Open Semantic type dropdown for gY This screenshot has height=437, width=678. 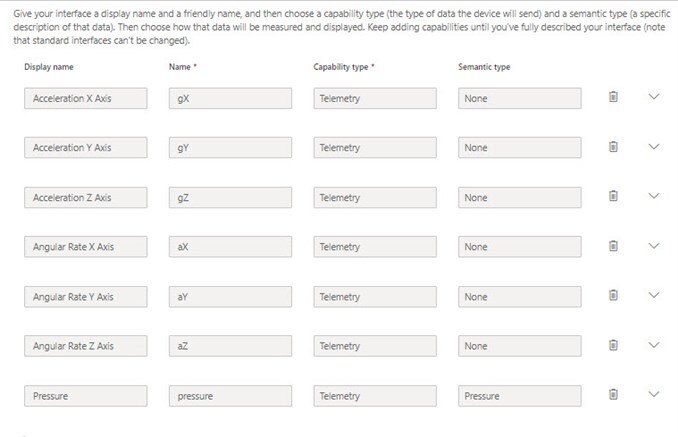click(x=519, y=148)
